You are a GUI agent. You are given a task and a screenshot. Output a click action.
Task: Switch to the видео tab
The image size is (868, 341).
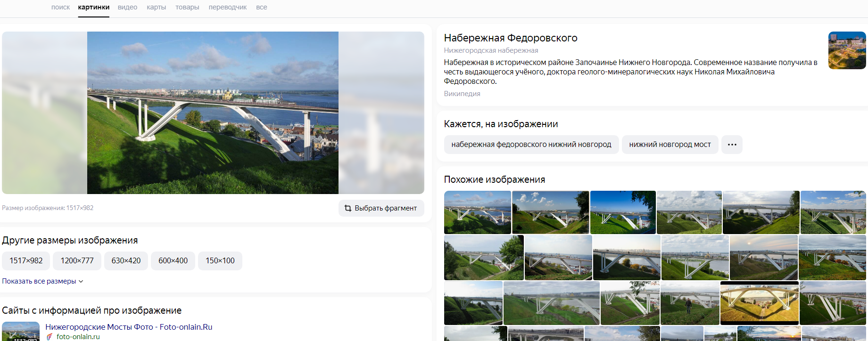coord(127,7)
